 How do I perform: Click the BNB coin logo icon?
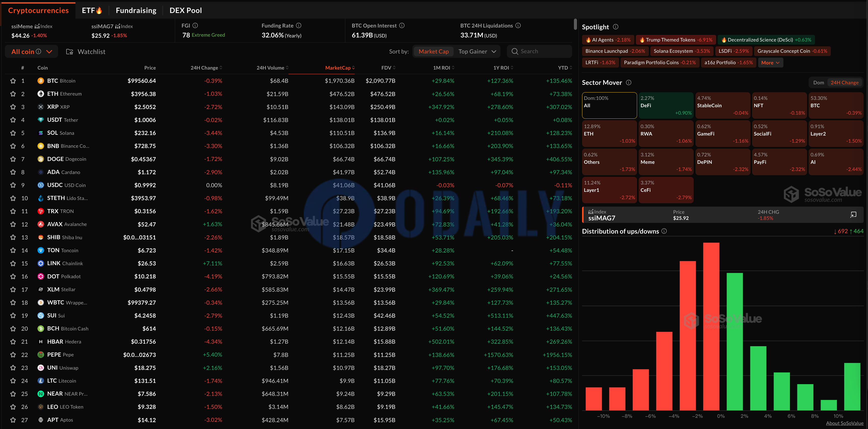41,146
